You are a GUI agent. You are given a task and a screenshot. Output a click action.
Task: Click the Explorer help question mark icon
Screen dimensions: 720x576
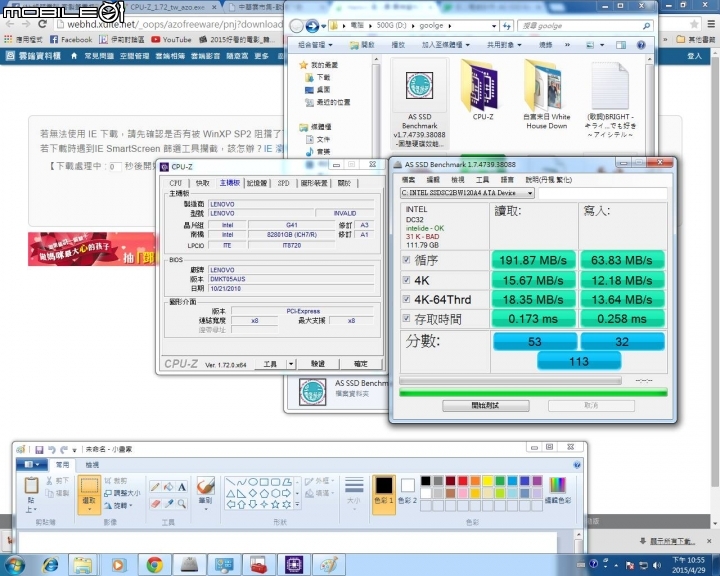pos(641,45)
